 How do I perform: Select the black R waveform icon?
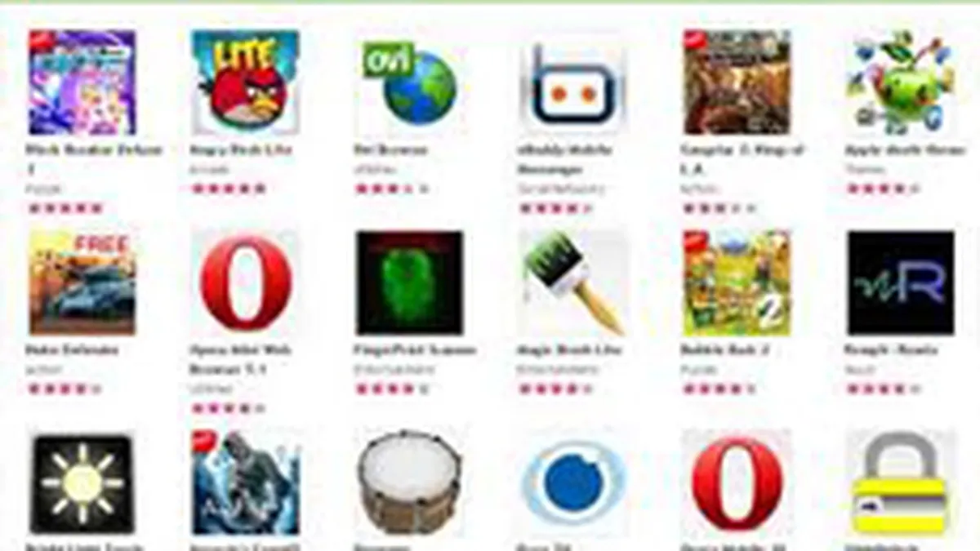pyautogui.click(x=900, y=282)
